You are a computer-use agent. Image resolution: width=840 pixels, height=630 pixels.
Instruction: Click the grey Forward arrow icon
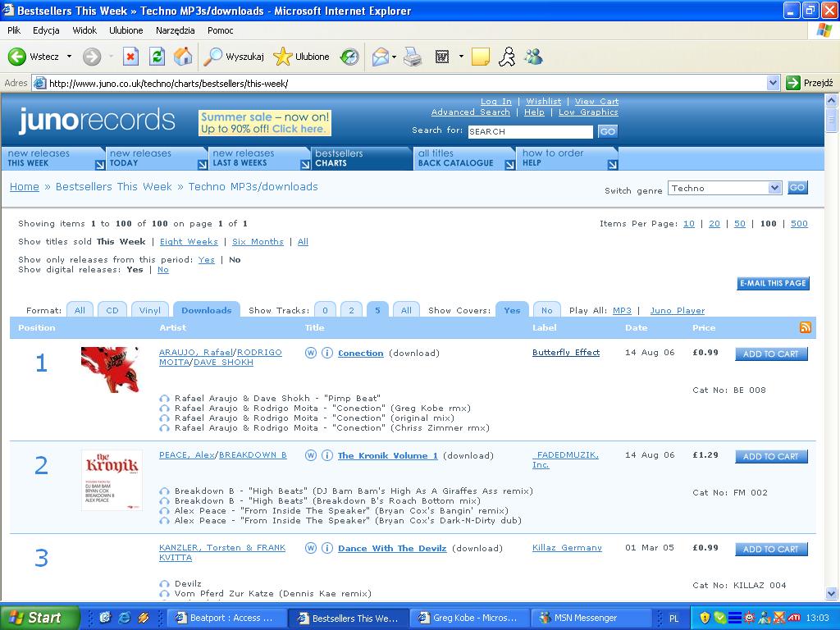(x=92, y=57)
